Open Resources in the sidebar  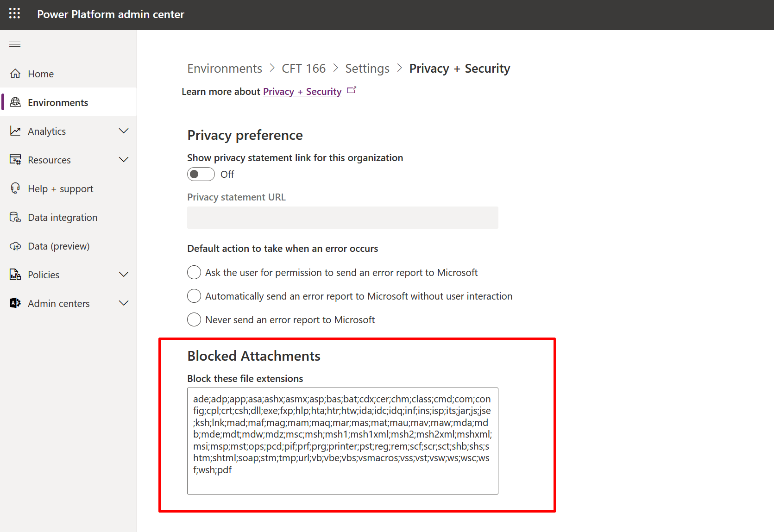coord(49,159)
